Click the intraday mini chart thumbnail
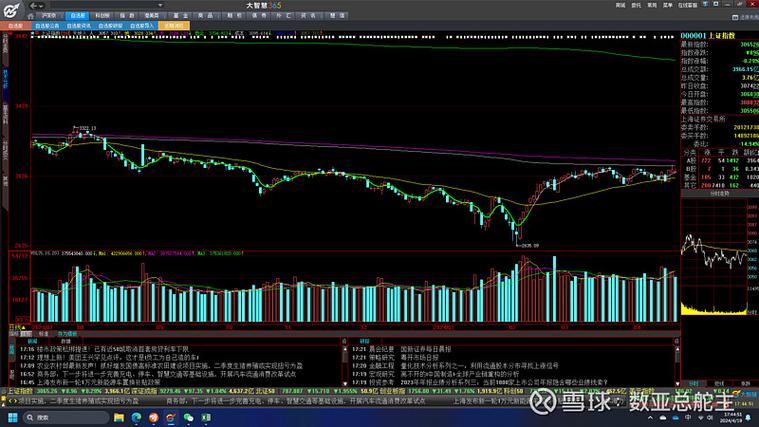This screenshot has height=427, width=759. 714,258
